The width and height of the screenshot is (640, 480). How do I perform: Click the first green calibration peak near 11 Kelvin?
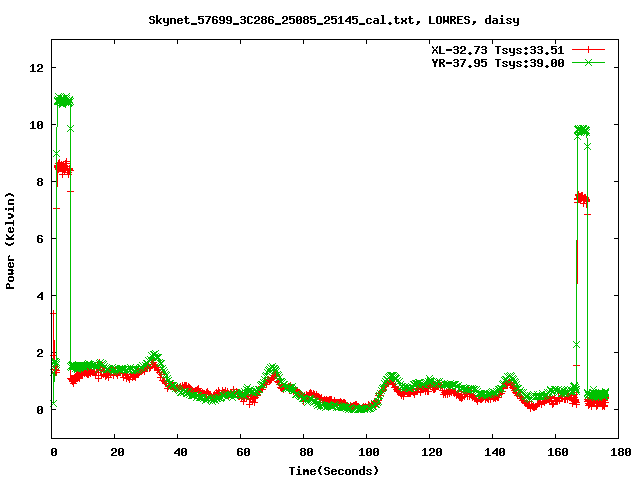64,100
